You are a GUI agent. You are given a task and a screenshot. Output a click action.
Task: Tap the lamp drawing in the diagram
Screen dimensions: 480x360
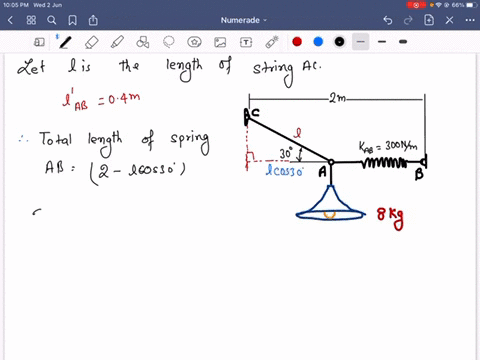tap(330, 202)
